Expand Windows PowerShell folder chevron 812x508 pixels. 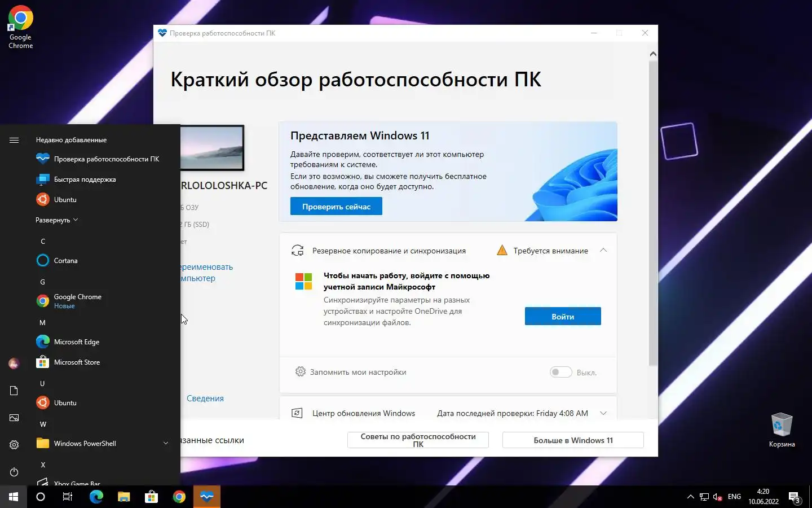tap(166, 444)
